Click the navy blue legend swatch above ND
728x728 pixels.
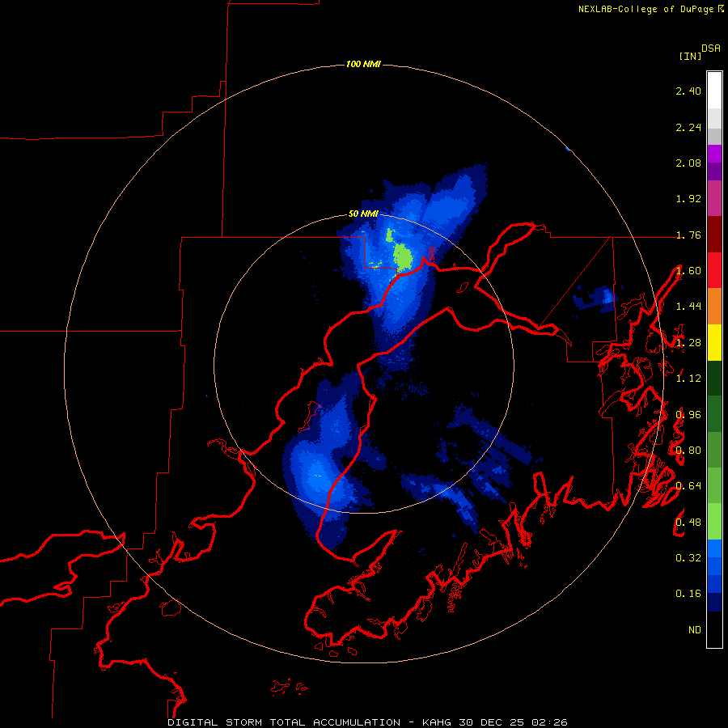(x=714, y=603)
